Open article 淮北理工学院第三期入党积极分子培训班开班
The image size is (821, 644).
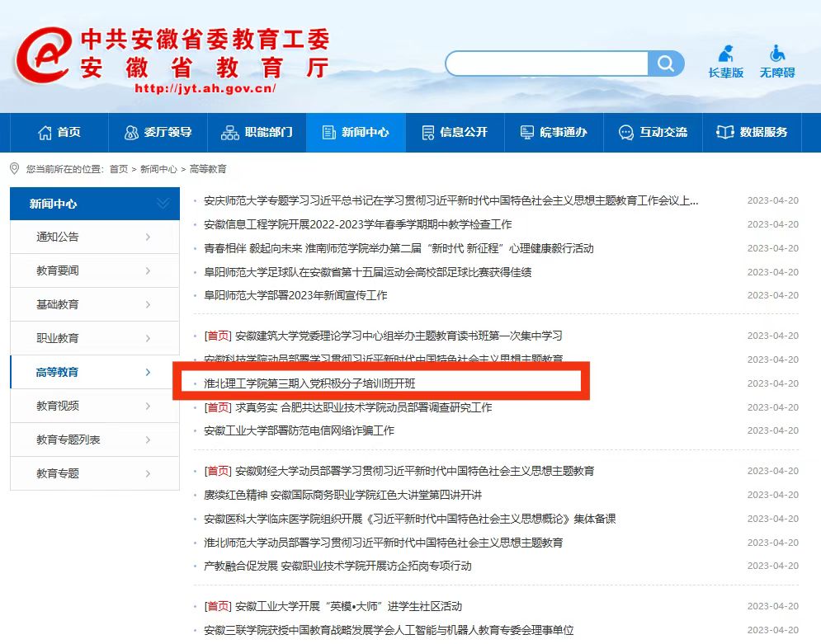point(309,383)
